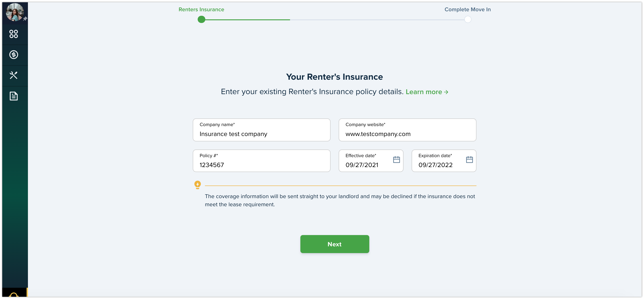This screenshot has width=644, height=299.
Task: Follow the Learn more link
Action: [x=427, y=92]
